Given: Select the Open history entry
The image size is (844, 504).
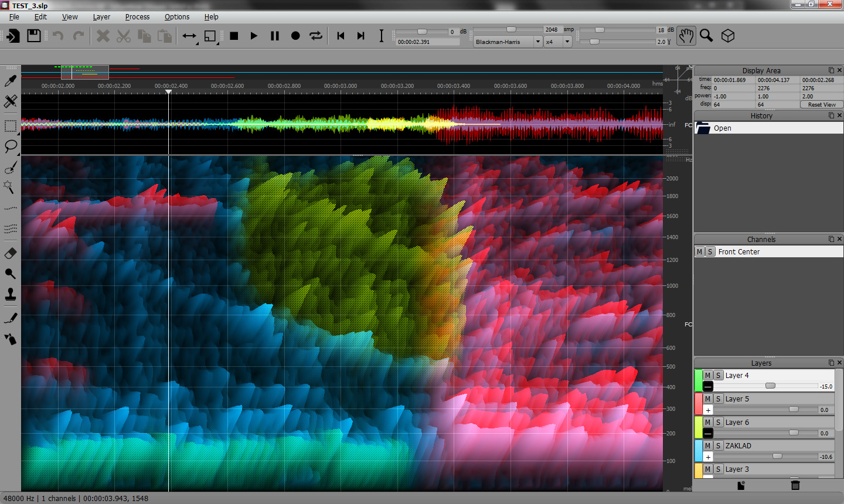Looking at the screenshot, I should pos(769,128).
